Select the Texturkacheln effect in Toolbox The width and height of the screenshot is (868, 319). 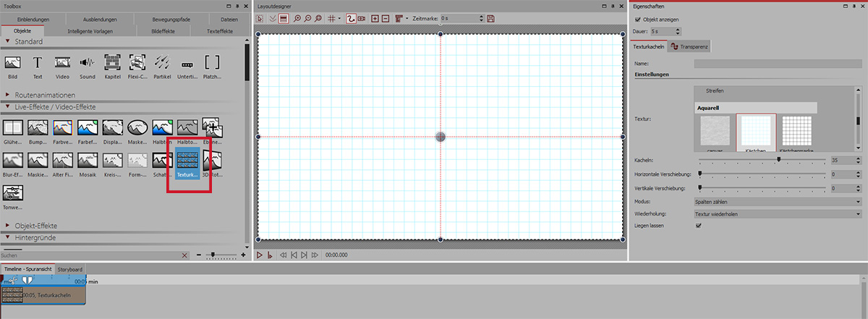(188, 161)
